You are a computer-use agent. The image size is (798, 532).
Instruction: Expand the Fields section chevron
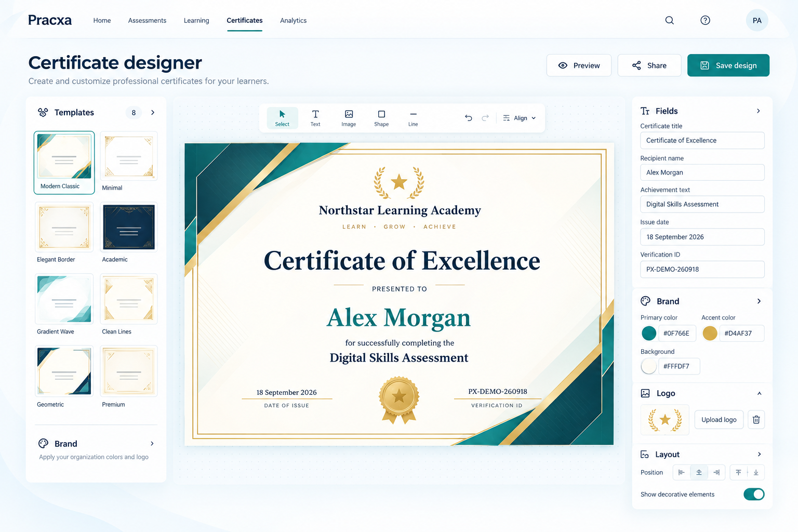pyautogui.click(x=759, y=111)
